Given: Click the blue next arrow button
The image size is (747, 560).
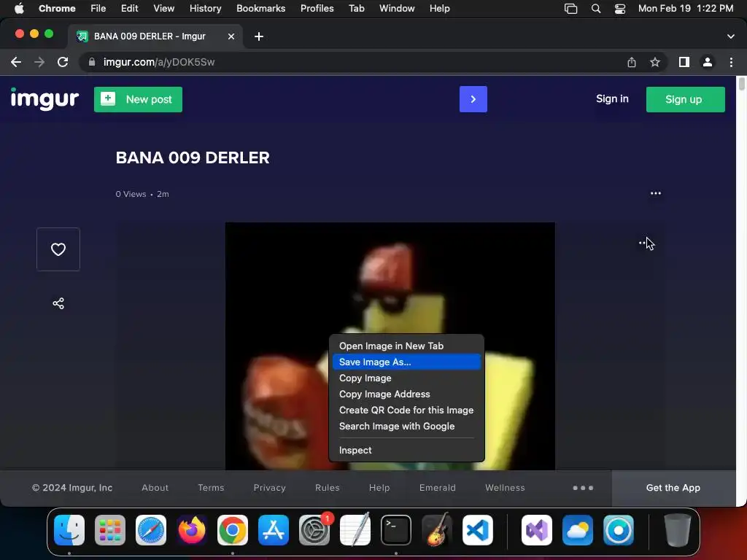Looking at the screenshot, I should (473, 99).
